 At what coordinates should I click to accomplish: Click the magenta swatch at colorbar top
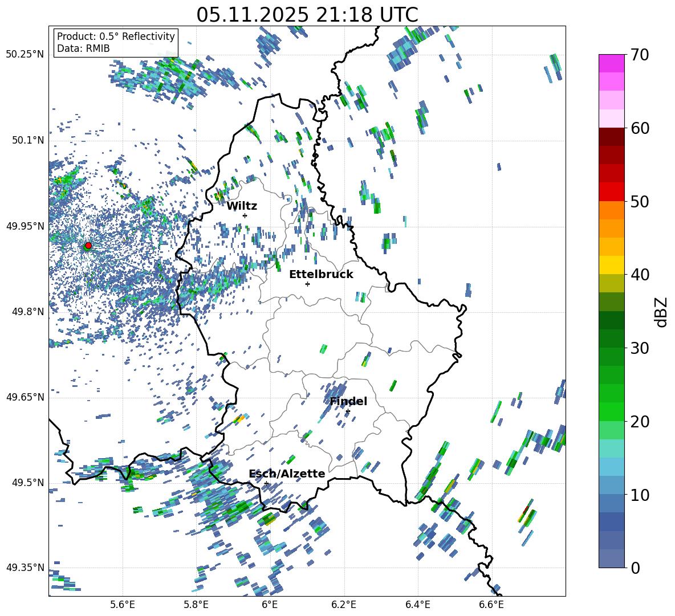pyautogui.click(x=612, y=64)
